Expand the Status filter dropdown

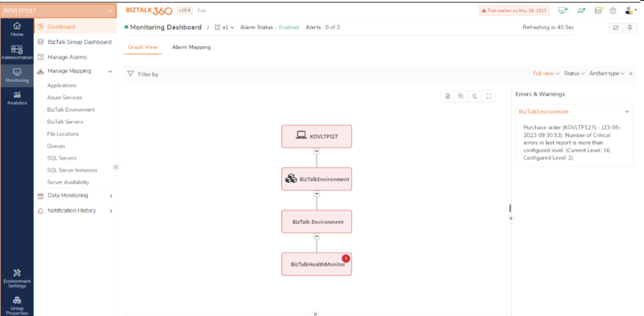tap(574, 74)
